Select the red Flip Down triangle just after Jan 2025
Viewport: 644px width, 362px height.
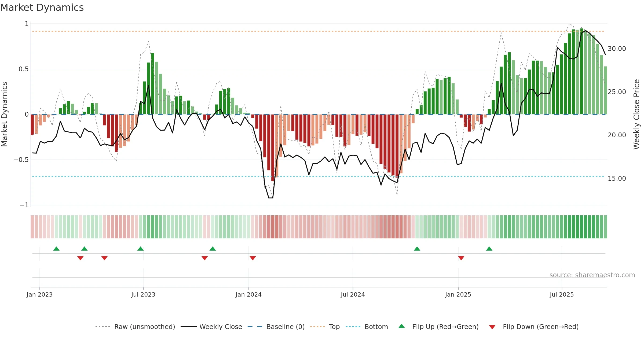point(461,258)
